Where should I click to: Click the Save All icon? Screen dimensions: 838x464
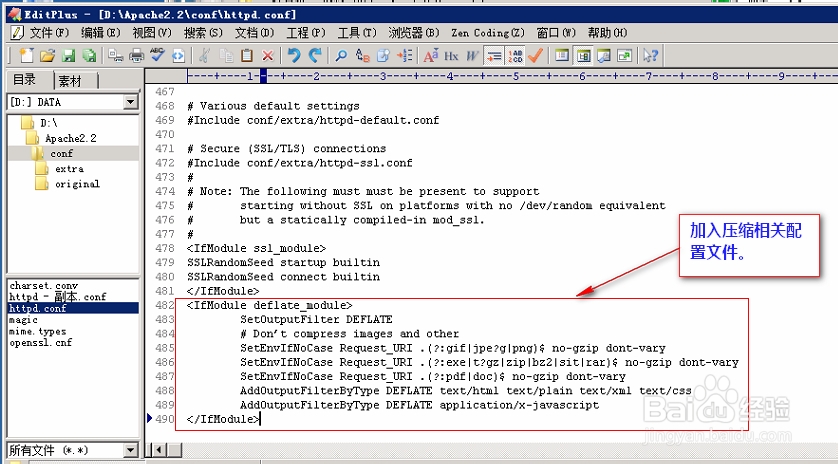coord(89,56)
